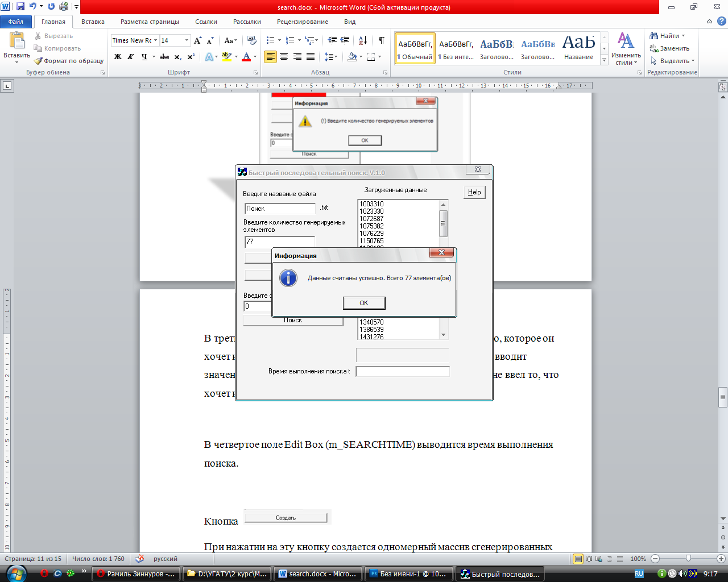The height and width of the screenshot is (582, 728).
Task: Click the Undo icon in the quick access toolbar
Action: click(33, 7)
